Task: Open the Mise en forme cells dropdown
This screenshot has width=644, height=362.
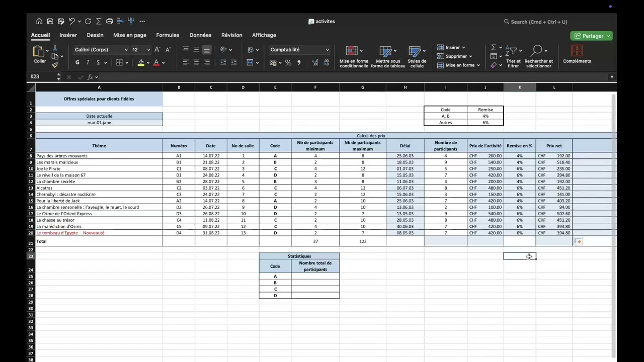Action: point(458,65)
